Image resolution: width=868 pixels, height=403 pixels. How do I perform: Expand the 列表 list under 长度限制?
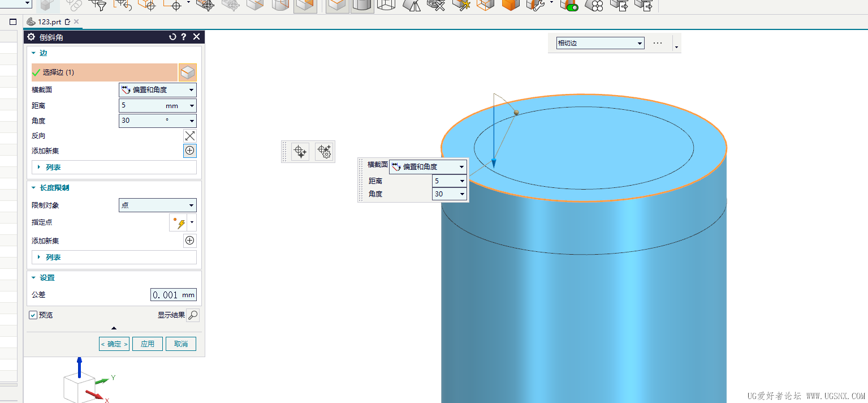click(114, 258)
